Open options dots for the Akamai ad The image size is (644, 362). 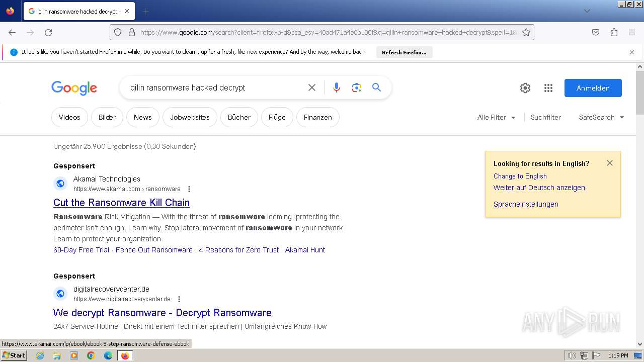pos(189,189)
